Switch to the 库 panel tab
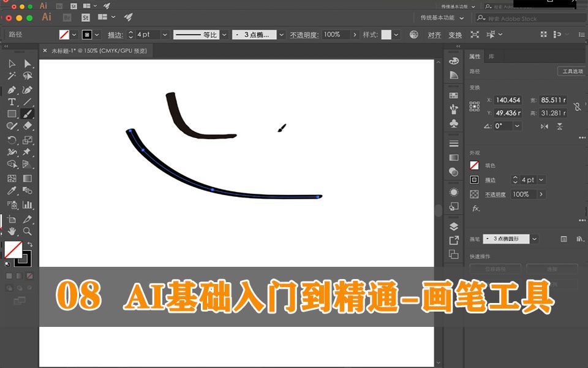 click(491, 56)
